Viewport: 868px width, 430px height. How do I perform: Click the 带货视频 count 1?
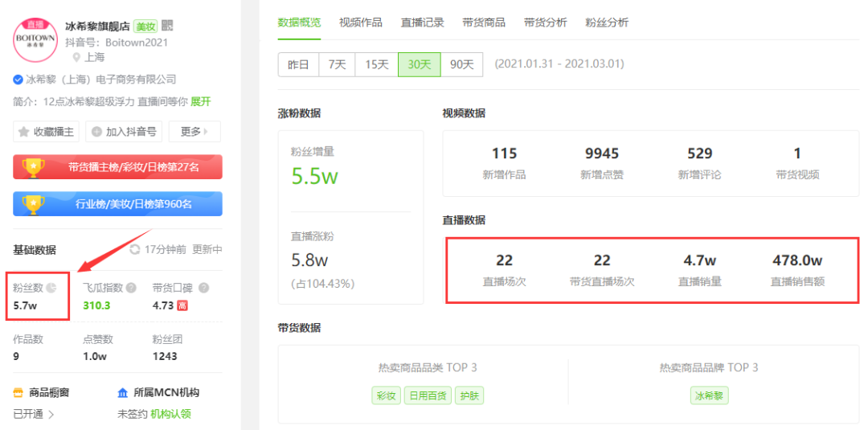(798, 154)
